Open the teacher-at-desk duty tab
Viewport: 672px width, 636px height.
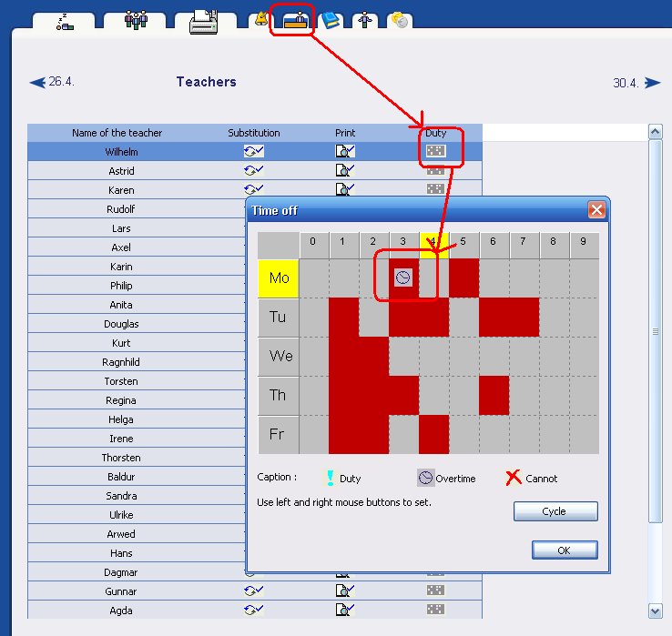coord(296,20)
